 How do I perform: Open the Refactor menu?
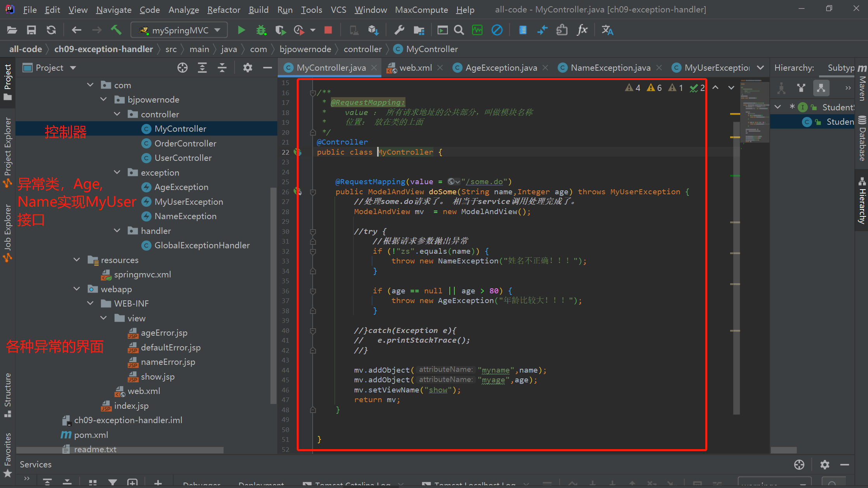pos(224,10)
